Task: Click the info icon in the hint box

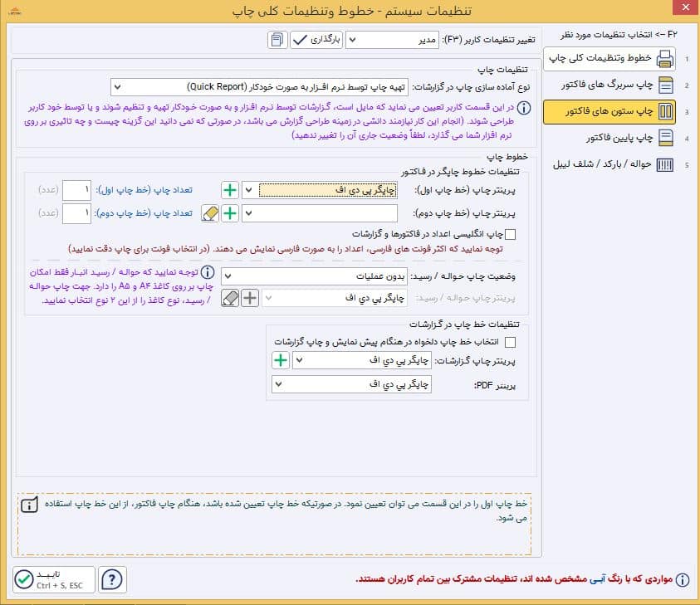Action: 29,505
